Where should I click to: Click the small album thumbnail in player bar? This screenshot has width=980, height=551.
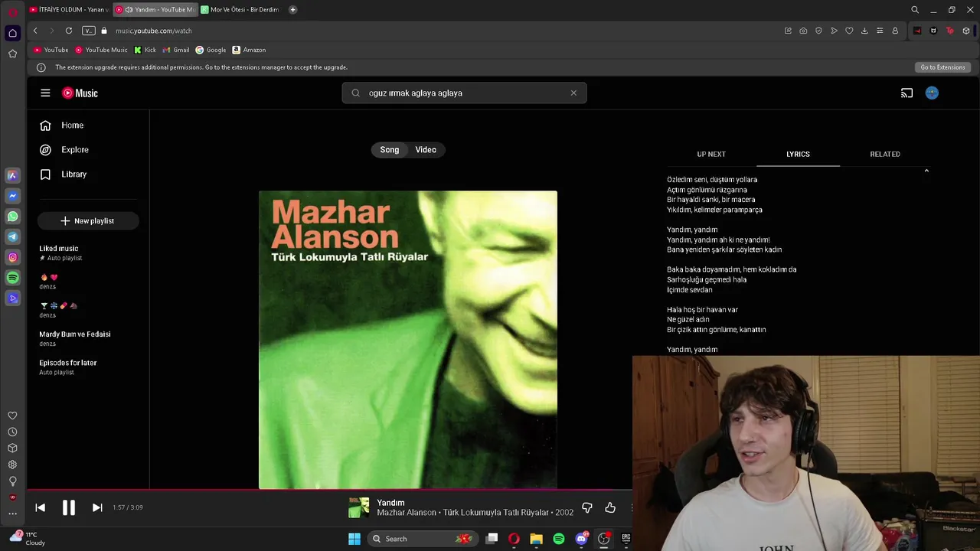358,507
